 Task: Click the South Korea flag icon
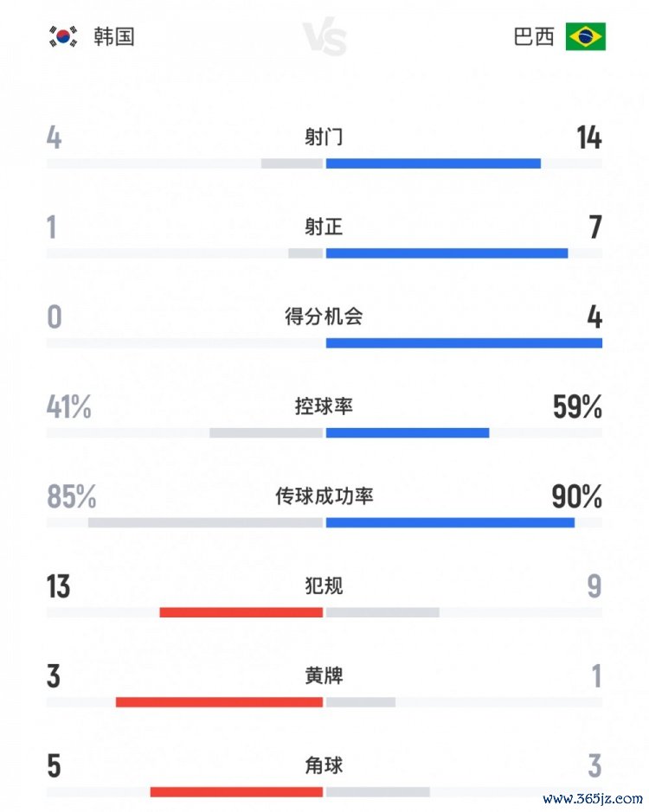click(x=62, y=37)
